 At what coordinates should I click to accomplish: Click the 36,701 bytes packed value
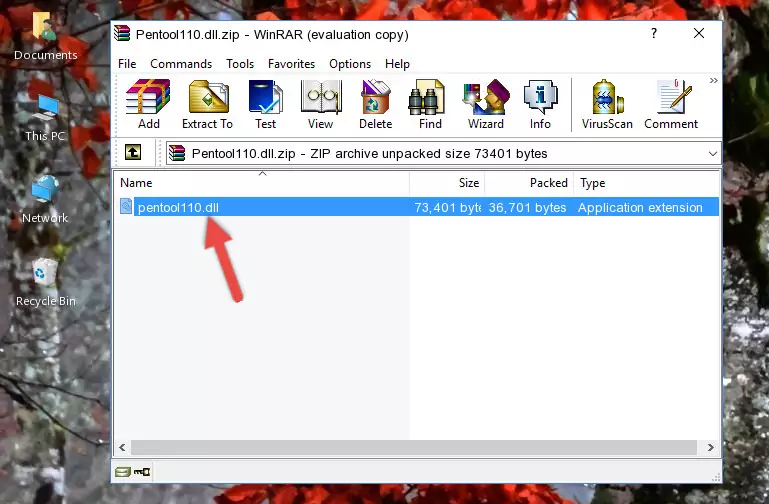527,207
